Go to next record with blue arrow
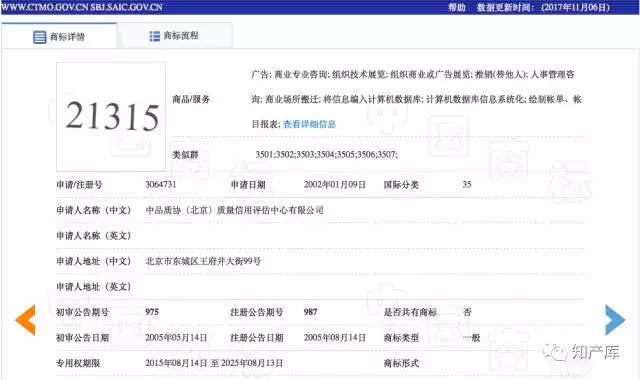This screenshot has width=640, height=380. tap(615, 320)
